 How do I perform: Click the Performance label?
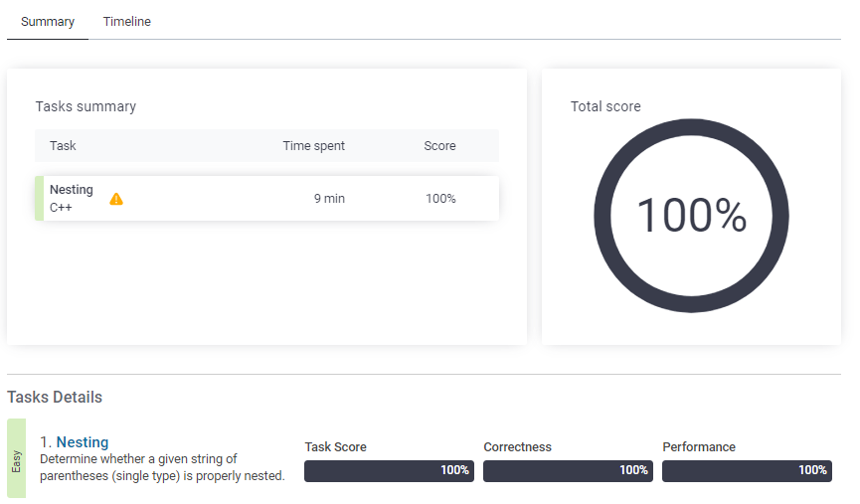699,447
